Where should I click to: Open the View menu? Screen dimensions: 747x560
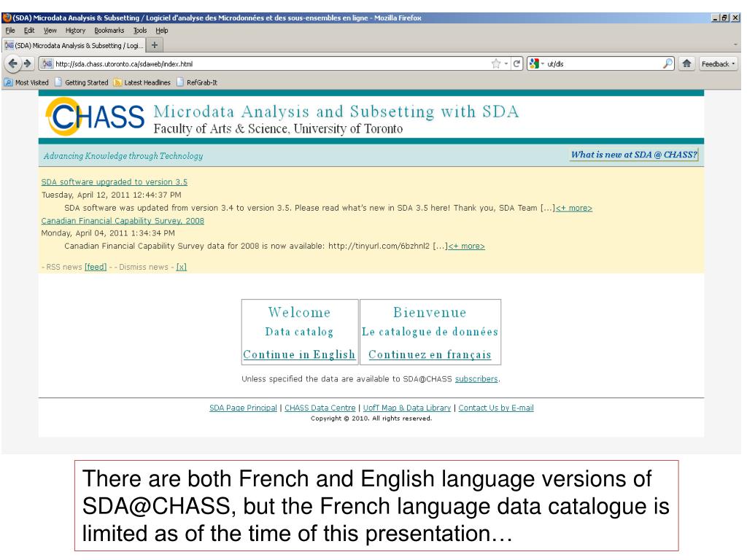click(x=50, y=31)
